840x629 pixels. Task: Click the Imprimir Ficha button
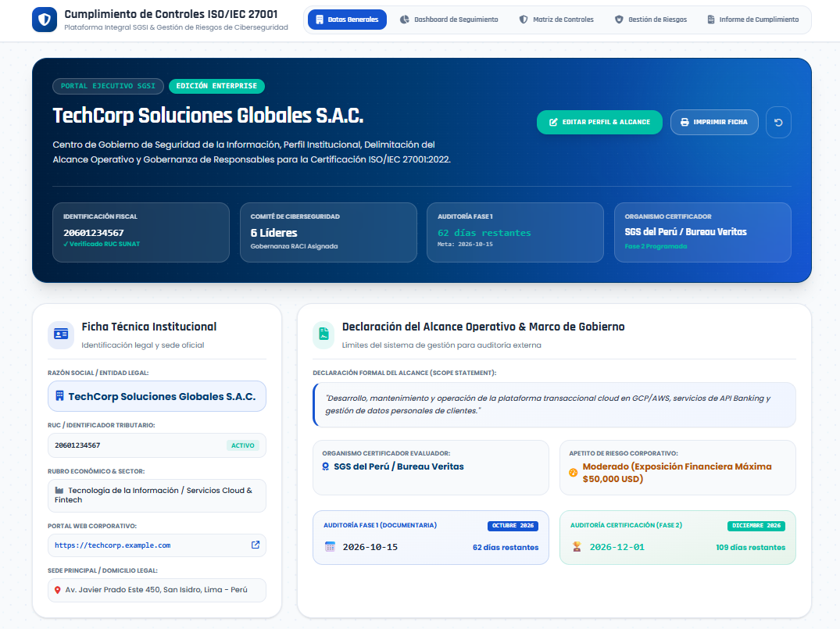(714, 122)
